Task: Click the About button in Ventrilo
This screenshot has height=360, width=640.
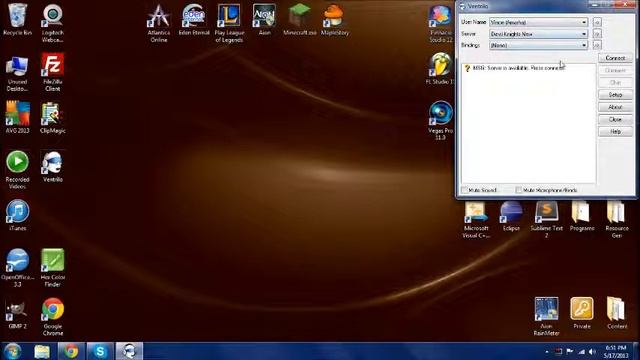Action: [x=615, y=107]
